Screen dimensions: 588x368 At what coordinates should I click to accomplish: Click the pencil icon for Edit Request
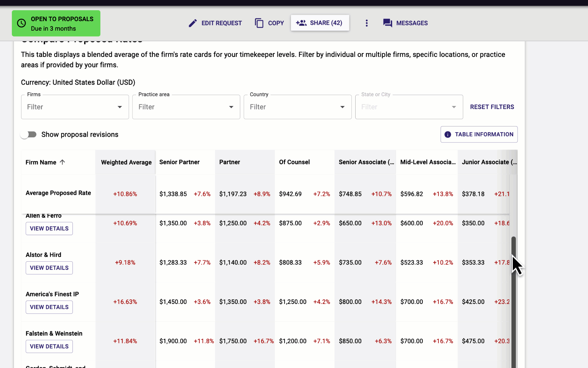pos(193,23)
